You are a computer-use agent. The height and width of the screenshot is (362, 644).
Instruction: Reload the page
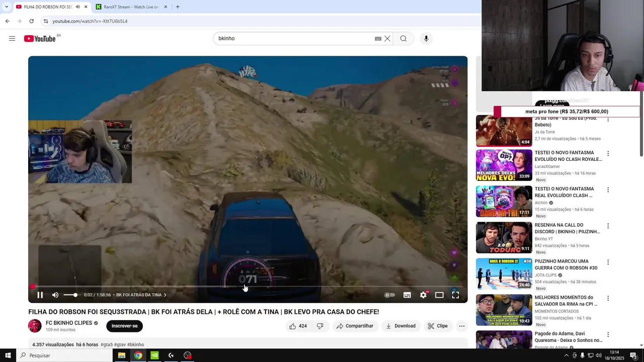pyautogui.click(x=31, y=21)
